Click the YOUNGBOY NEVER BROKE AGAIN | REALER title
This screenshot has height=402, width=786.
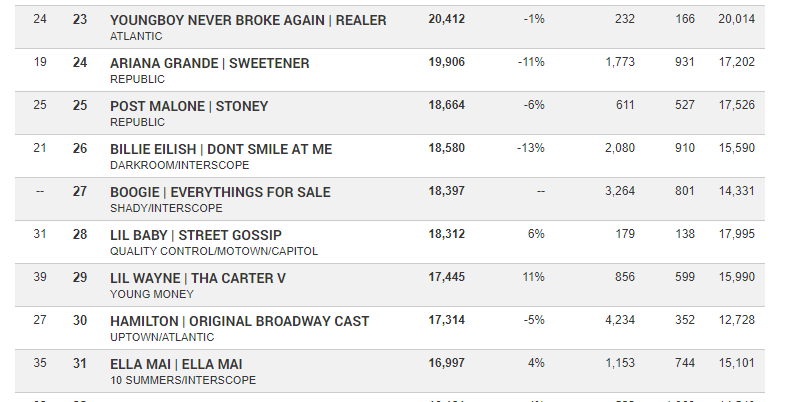click(x=248, y=20)
